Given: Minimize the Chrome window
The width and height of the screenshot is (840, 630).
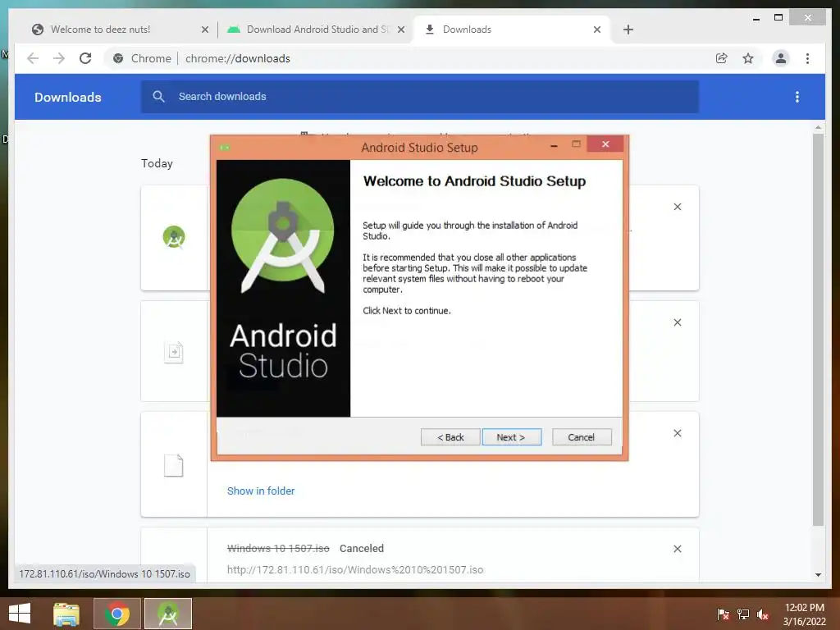Looking at the screenshot, I should (x=756, y=18).
